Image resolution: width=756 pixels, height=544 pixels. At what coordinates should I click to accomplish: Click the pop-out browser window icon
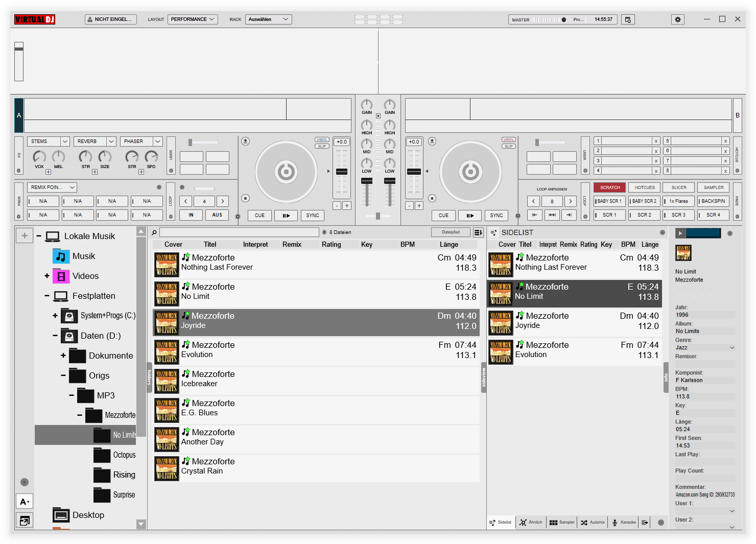25,521
